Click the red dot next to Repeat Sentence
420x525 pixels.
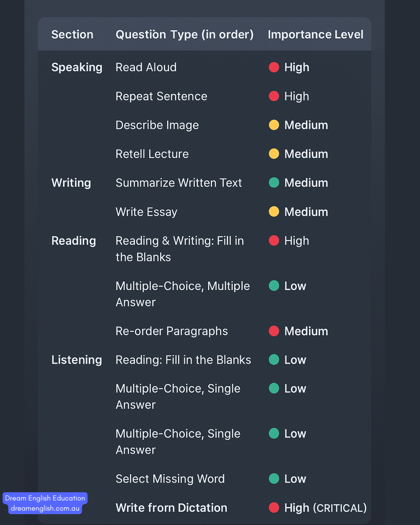(274, 96)
